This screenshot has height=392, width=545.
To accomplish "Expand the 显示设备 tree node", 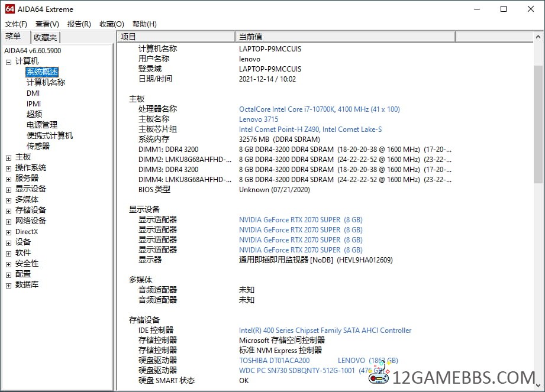I will 9,190.
